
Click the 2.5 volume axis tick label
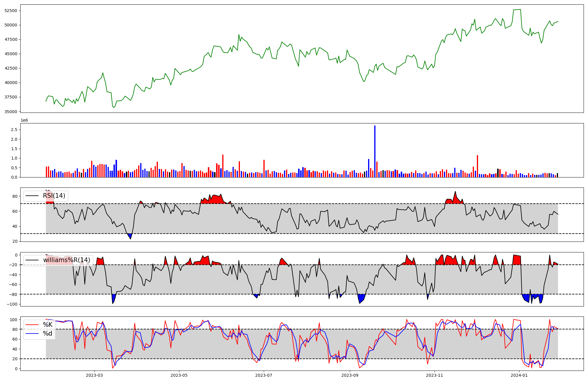coord(14,130)
